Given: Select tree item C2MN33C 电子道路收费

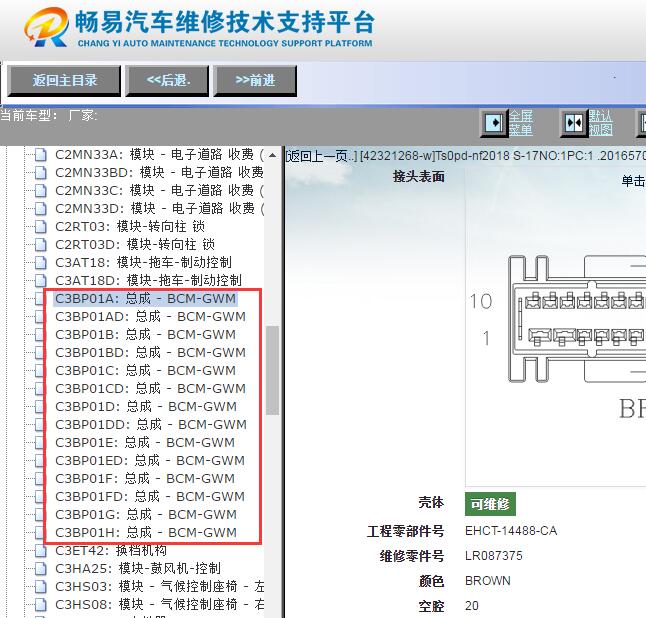Looking at the screenshot, I should click(x=159, y=190).
